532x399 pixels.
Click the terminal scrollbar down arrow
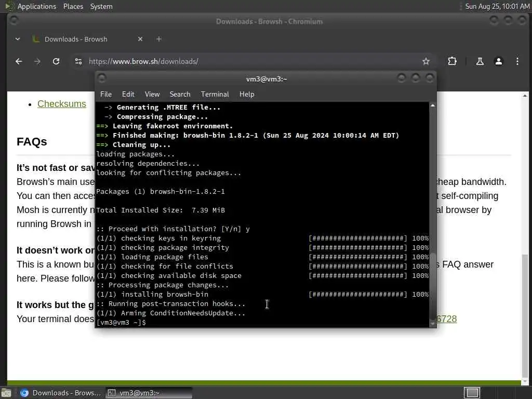click(x=433, y=324)
